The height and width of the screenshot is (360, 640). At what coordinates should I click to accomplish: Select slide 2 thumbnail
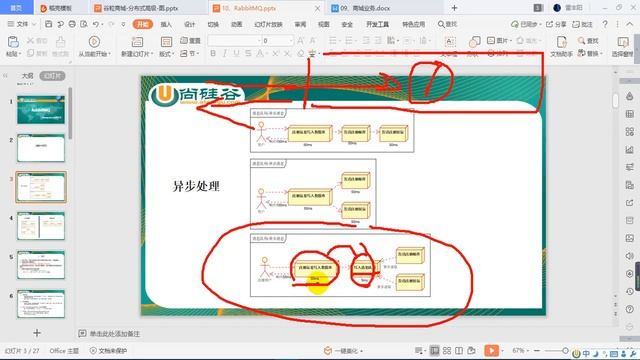(x=41, y=148)
